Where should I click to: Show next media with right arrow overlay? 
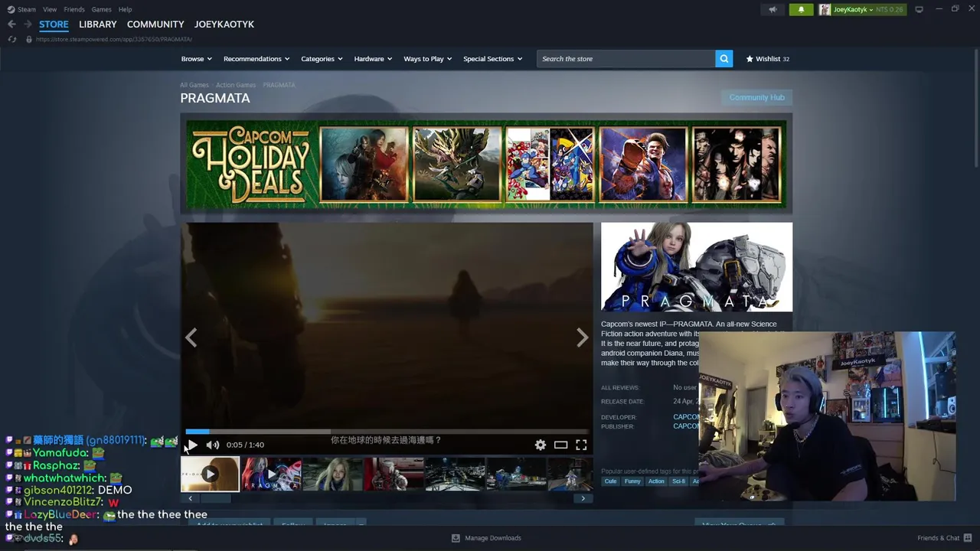(x=583, y=337)
